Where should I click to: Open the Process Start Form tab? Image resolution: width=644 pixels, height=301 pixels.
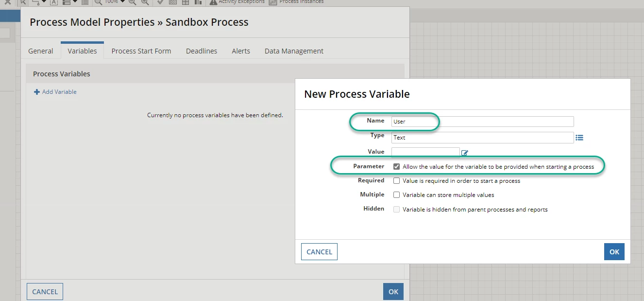coord(141,51)
